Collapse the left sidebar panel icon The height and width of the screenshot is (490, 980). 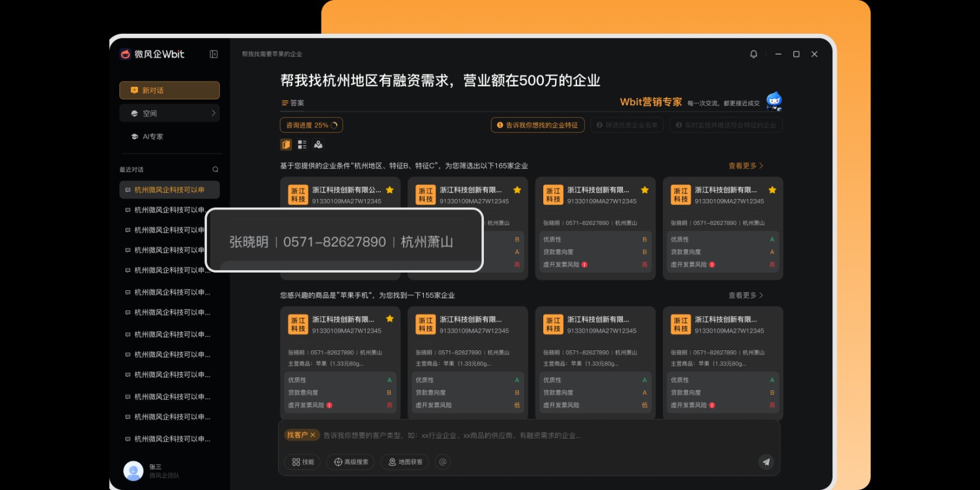tap(214, 55)
